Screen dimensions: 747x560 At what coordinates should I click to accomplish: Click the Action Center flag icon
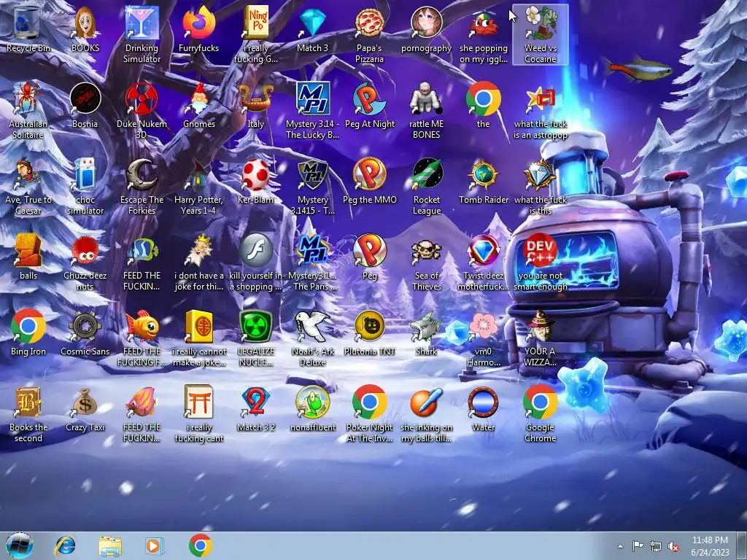point(638,546)
